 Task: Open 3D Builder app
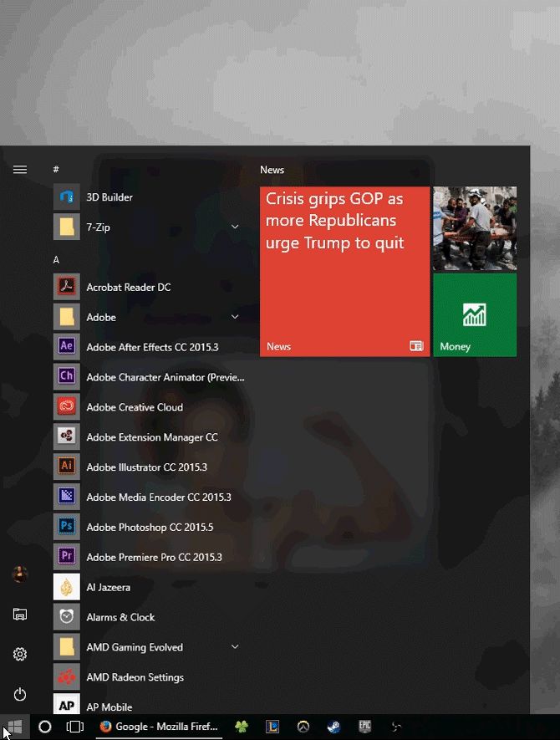(109, 197)
